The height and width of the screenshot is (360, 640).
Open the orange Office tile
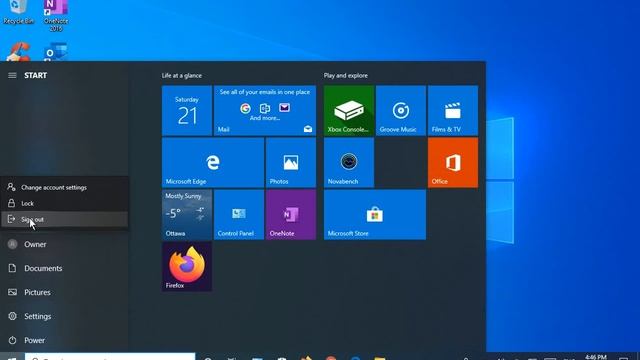pyautogui.click(x=453, y=162)
